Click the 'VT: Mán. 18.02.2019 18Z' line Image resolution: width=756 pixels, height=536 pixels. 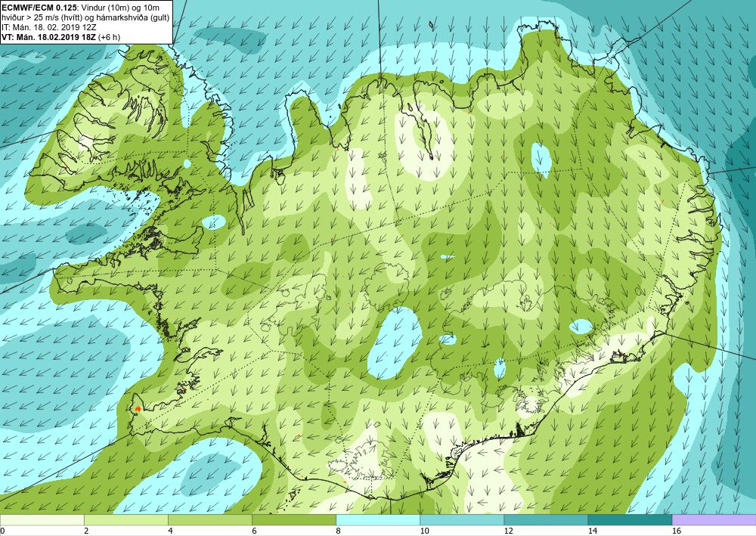(x=48, y=37)
